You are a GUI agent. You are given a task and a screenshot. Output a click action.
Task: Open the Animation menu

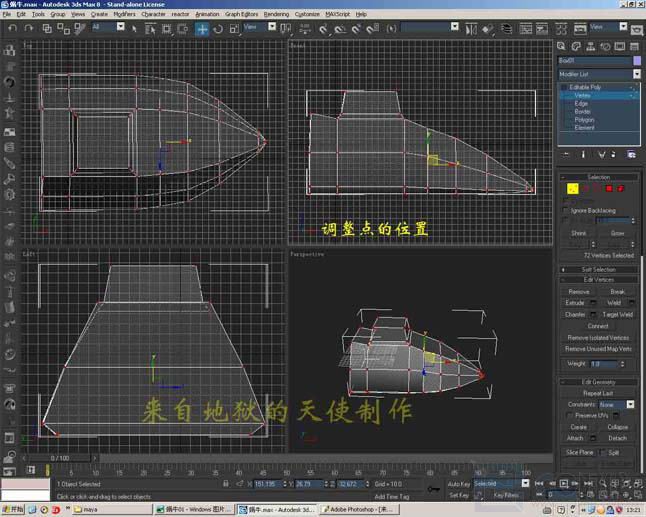point(207,14)
